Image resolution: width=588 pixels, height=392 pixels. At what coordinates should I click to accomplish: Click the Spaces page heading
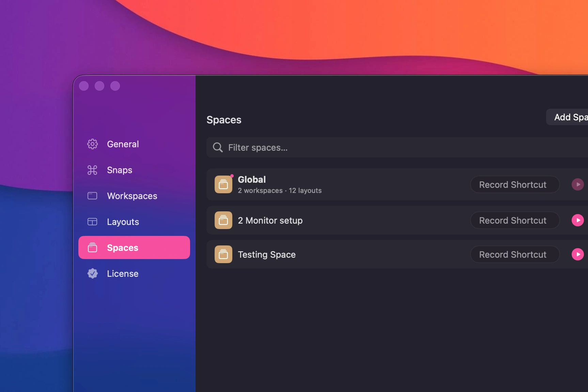coord(224,120)
